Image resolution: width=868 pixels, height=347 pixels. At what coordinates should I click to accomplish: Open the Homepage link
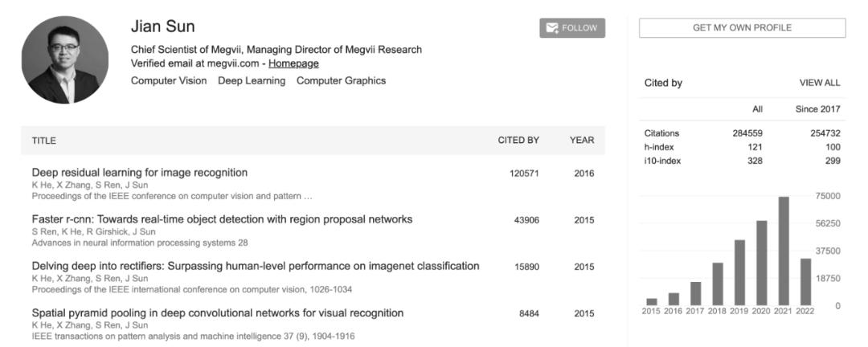293,63
